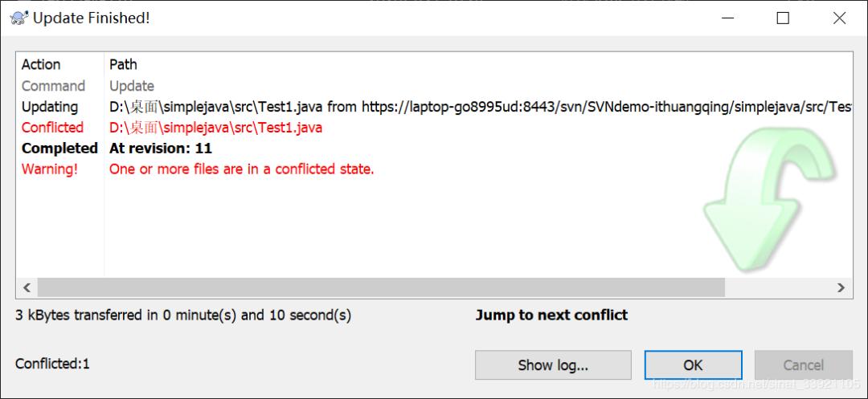Viewport: 868px width, 399px height.
Task: Maximize the Update Finished dialog
Action: click(783, 18)
